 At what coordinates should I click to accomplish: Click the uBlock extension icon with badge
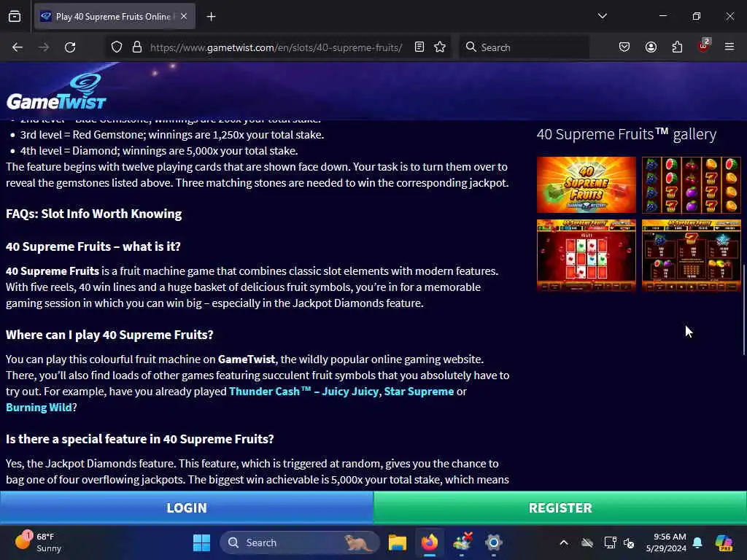(704, 46)
